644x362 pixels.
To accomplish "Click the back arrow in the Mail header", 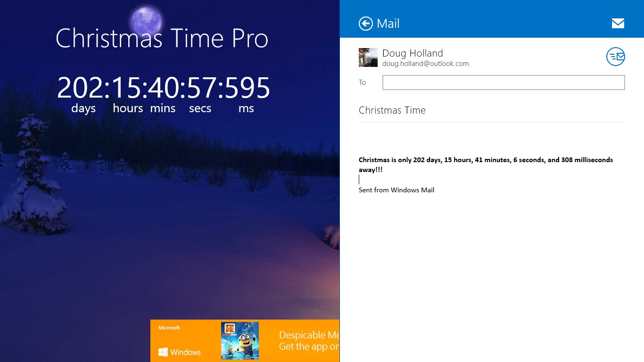I will tap(366, 23).
